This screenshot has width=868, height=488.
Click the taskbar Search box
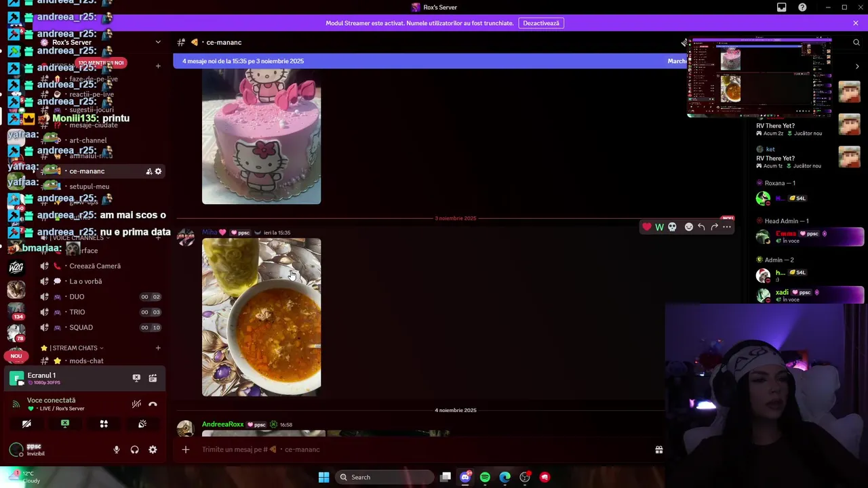385,477
